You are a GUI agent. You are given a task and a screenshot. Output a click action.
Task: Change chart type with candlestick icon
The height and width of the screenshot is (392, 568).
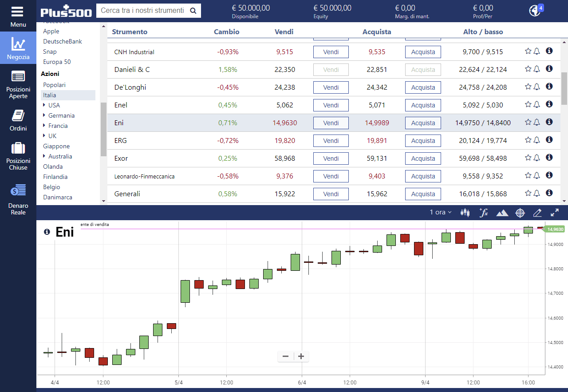(x=465, y=213)
